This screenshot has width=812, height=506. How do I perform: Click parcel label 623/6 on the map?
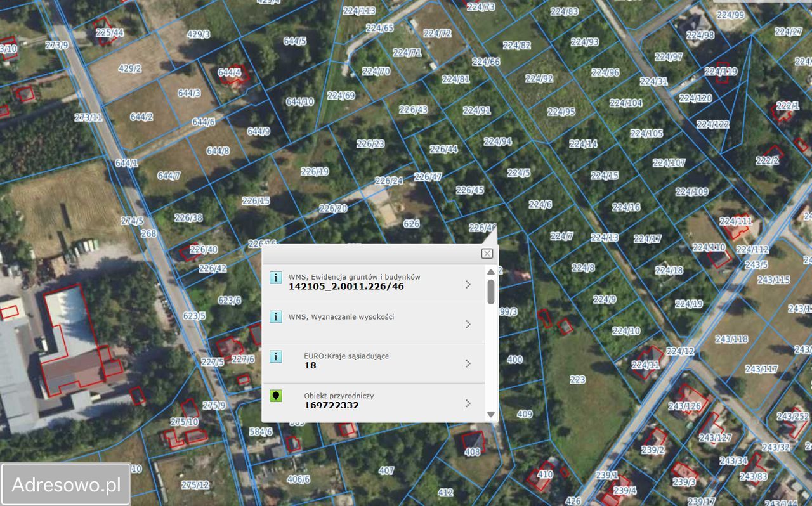(x=230, y=300)
